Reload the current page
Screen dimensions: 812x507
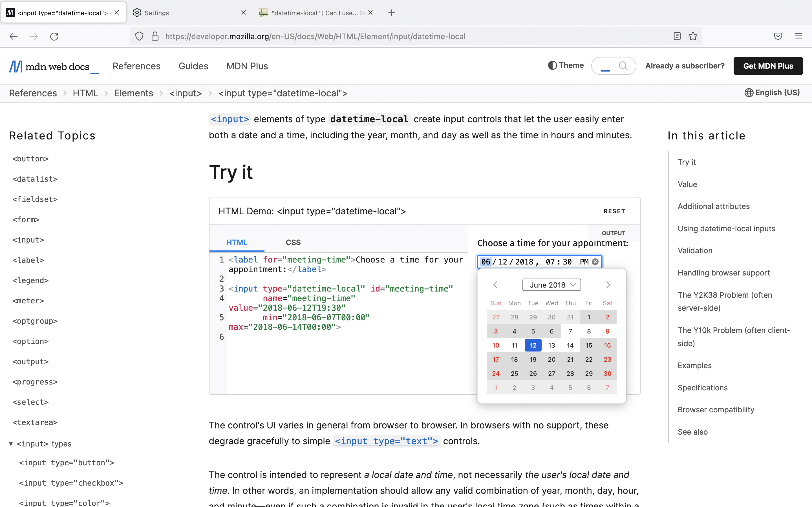pos(54,36)
